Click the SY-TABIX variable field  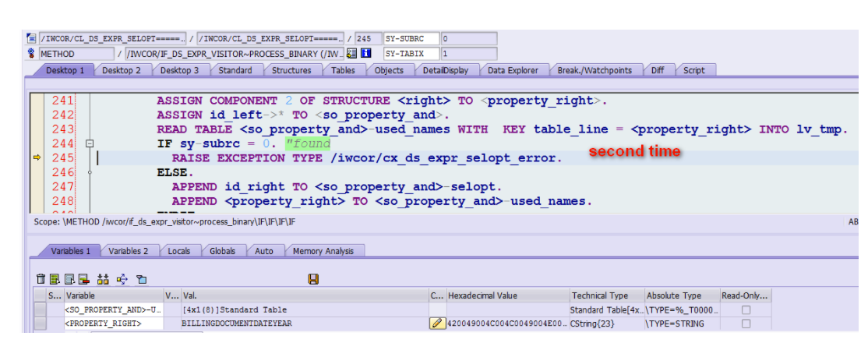[411, 54]
